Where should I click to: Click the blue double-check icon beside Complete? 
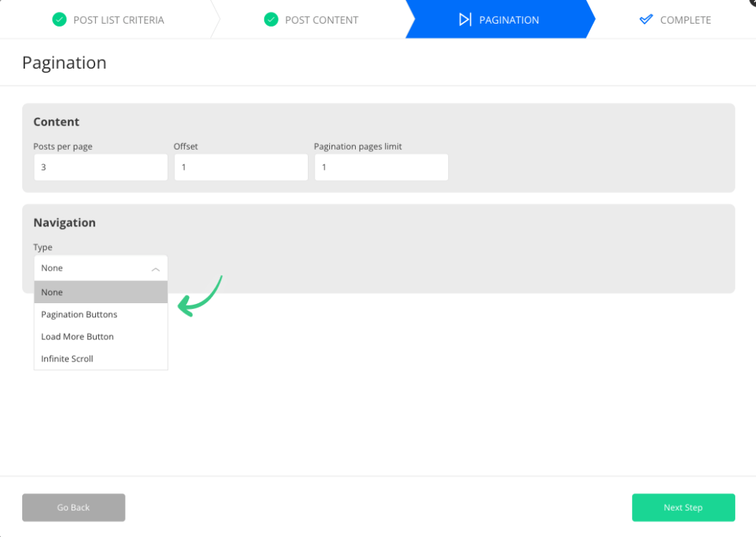[x=645, y=19]
